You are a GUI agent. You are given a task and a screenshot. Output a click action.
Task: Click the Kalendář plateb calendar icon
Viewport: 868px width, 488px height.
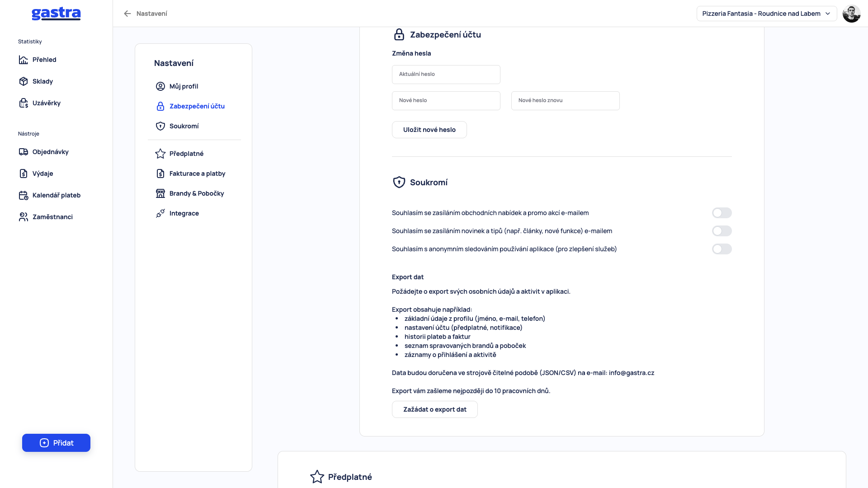[x=24, y=195]
